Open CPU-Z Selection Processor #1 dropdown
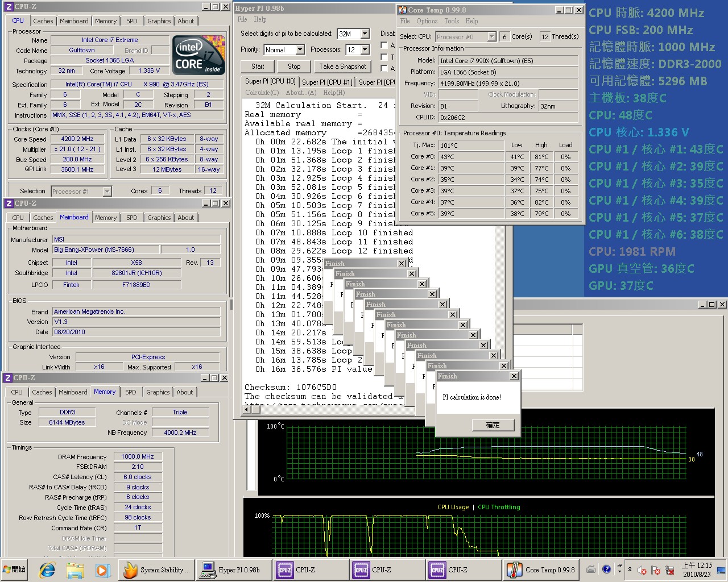This screenshot has width=728, height=582. [107, 192]
